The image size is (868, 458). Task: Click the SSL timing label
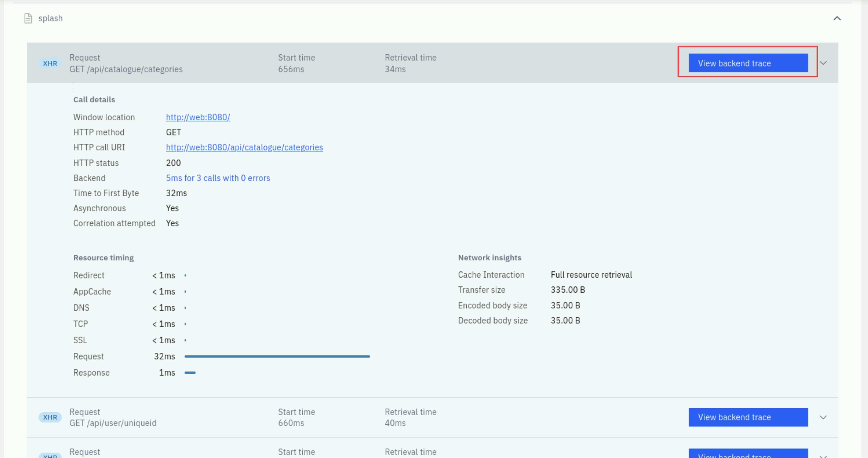[80, 340]
